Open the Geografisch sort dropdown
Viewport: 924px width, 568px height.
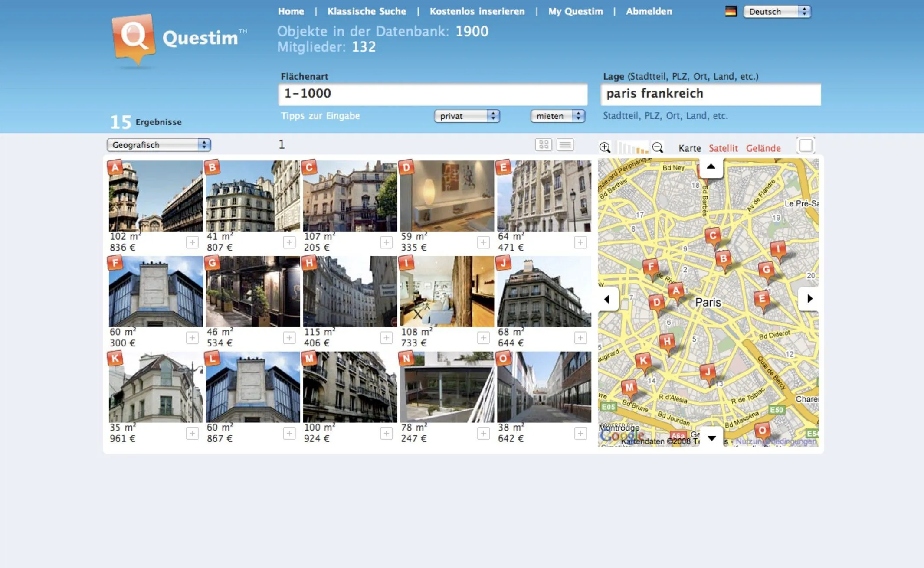pyautogui.click(x=159, y=145)
